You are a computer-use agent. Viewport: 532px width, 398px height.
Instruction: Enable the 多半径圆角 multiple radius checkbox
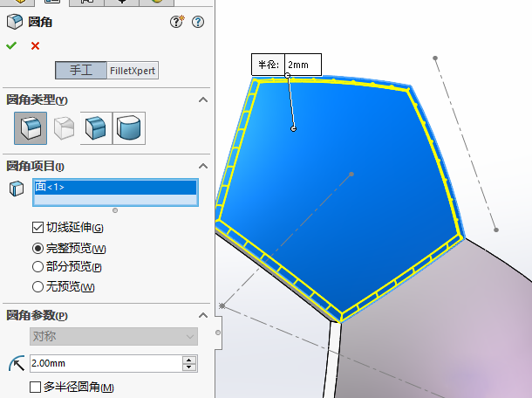pos(36,387)
